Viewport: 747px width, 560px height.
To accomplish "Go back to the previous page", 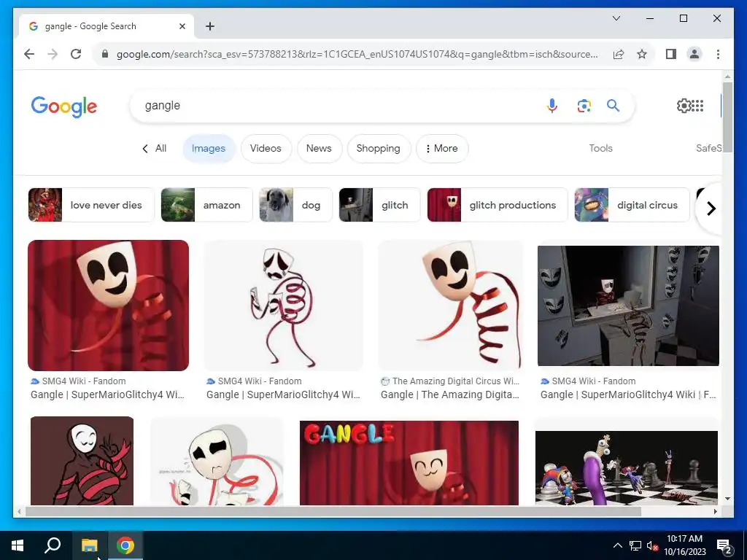I will 29,54.
